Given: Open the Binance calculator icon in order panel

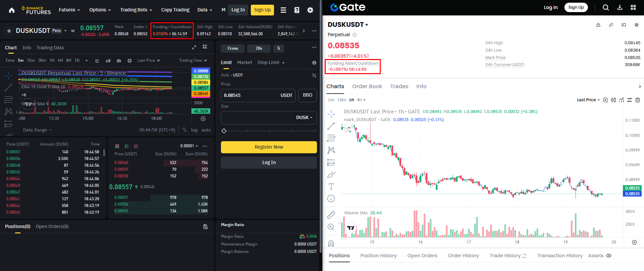Looking at the screenshot, I should coord(314,75).
